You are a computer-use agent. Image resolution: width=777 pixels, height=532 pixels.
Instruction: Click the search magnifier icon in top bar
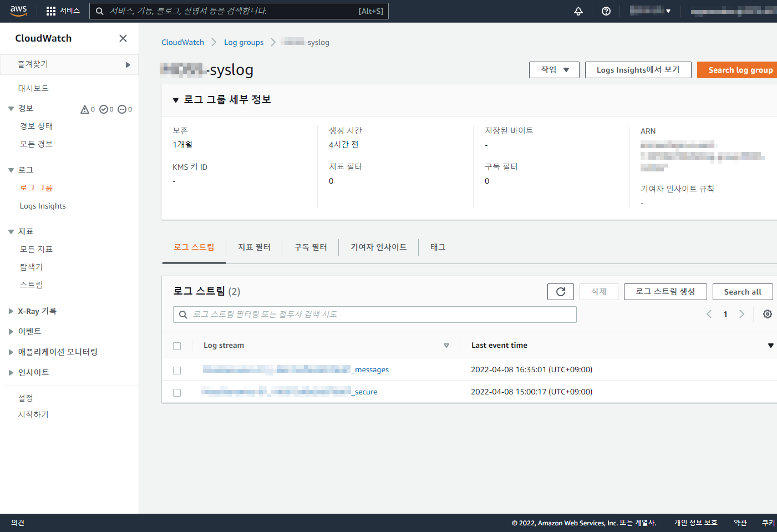click(100, 11)
